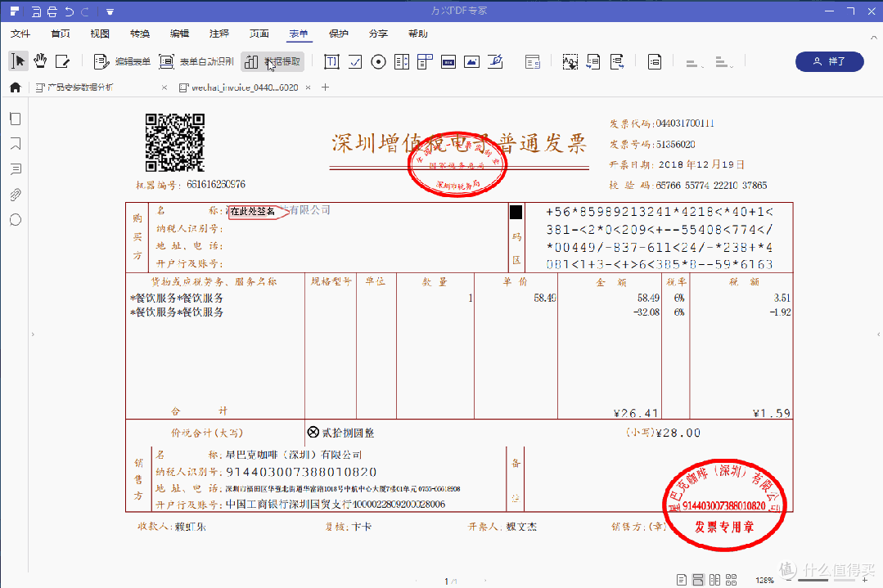Switch to the 转换 tab

point(140,34)
